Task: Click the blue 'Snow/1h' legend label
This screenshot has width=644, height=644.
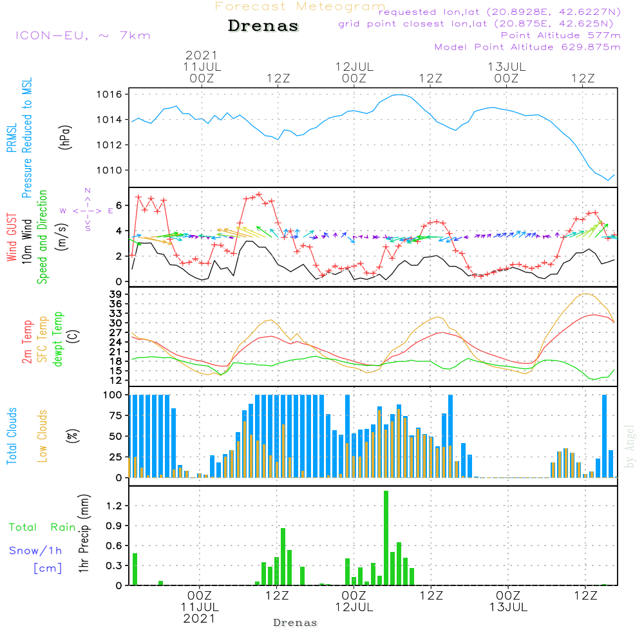Action: tap(35, 551)
